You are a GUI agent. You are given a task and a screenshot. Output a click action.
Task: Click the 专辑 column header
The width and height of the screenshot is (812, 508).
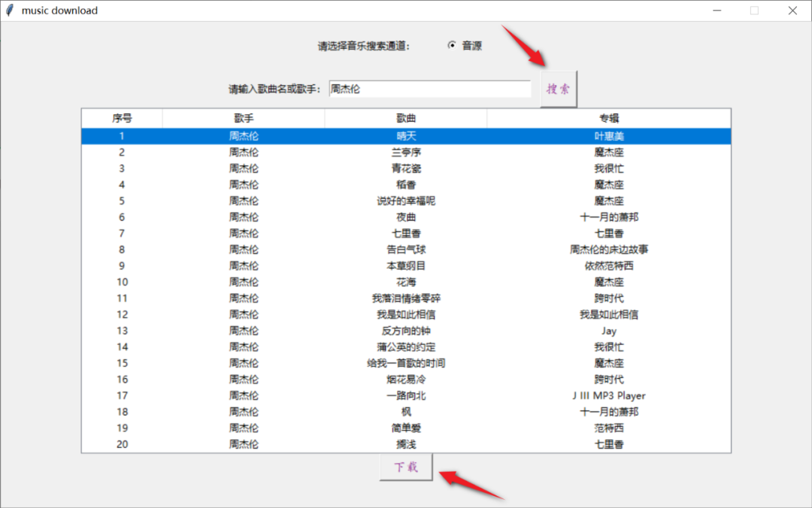click(x=608, y=118)
